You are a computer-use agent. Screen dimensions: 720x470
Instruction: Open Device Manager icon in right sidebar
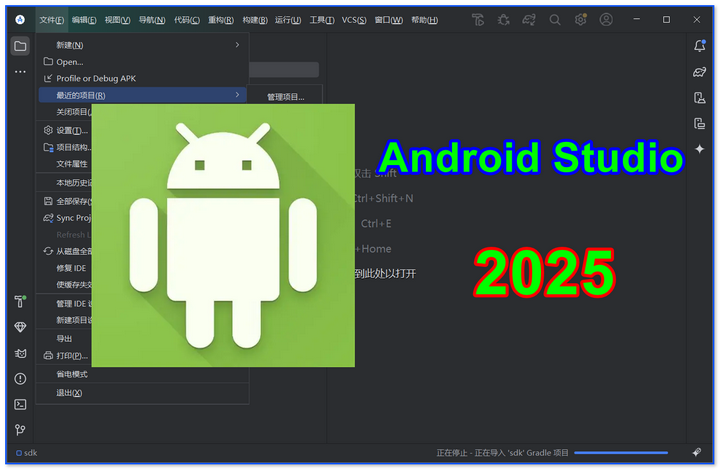pos(699,98)
